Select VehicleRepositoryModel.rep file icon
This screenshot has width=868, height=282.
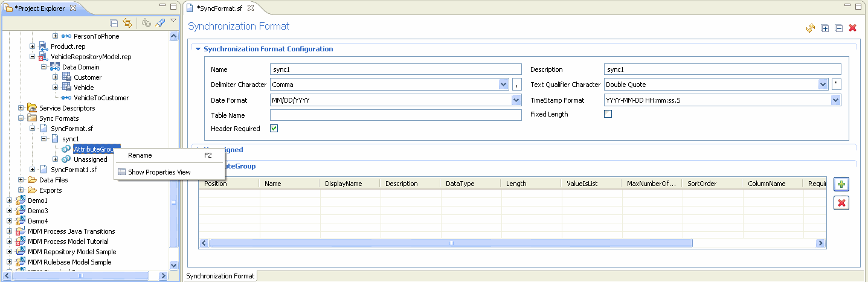(43, 57)
